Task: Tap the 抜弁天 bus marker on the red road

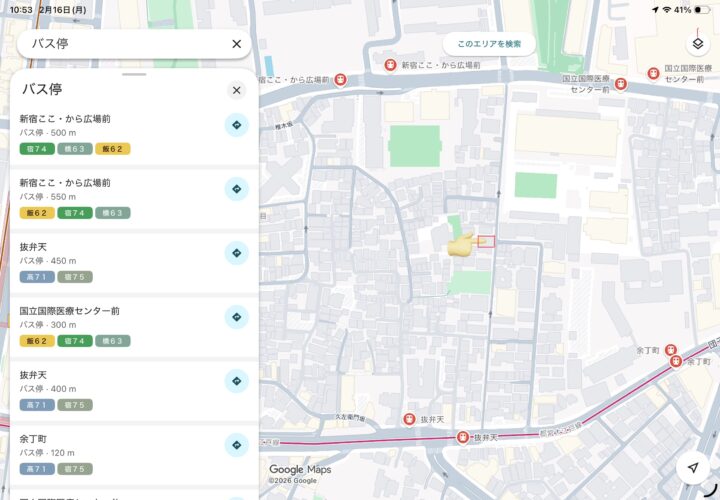Action: [463, 437]
